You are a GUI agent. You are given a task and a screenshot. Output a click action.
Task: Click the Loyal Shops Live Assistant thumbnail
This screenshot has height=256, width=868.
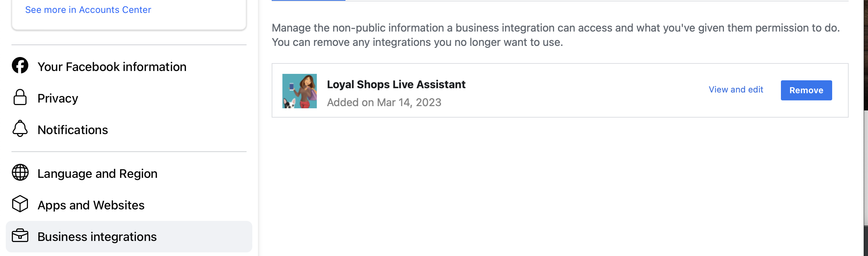[300, 91]
